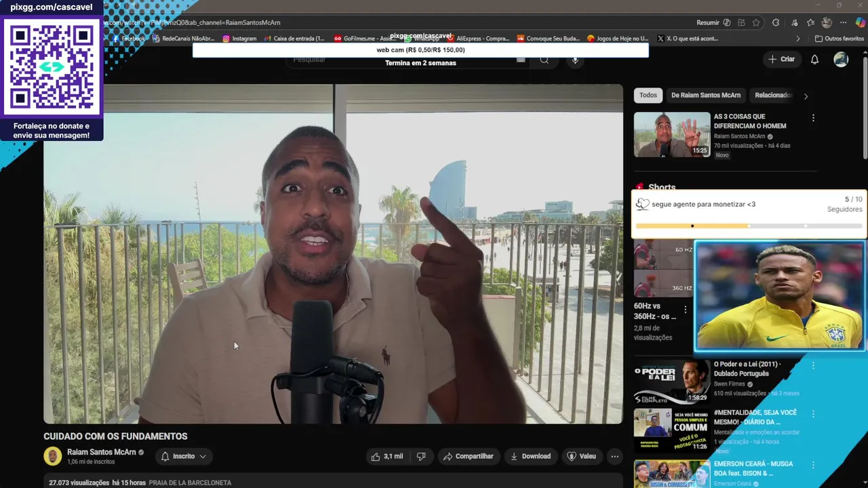Show more filter chips with the arrow
Image resolution: width=868 pixels, height=488 pixels.
click(806, 96)
